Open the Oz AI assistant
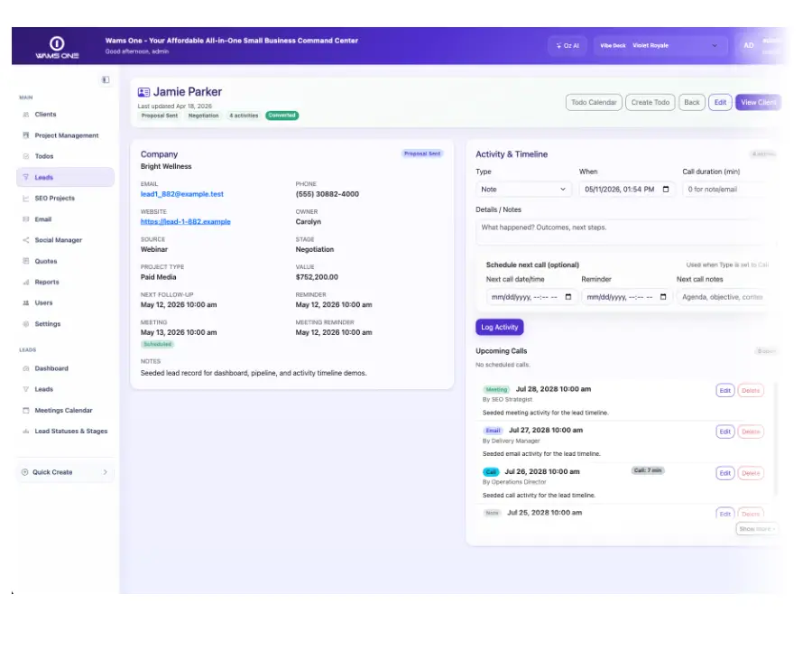812x650 pixels. pyautogui.click(x=567, y=46)
